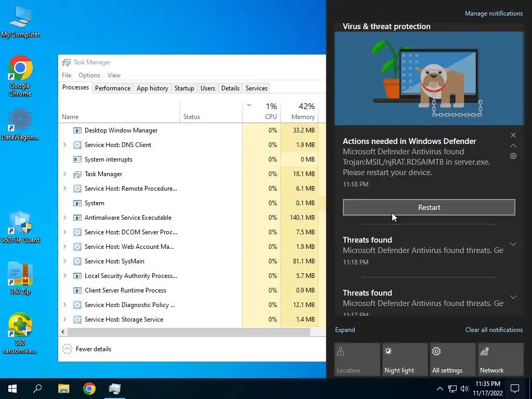Open 360 File Guard desktop icon
The image size is (532, 399).
click(x=20, y=227)
